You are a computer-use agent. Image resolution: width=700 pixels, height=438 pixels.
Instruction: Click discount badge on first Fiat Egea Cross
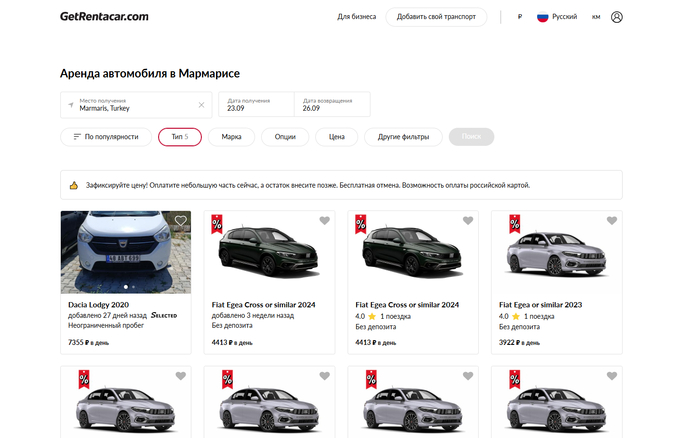pyautogui.click(x=217, y=223)
